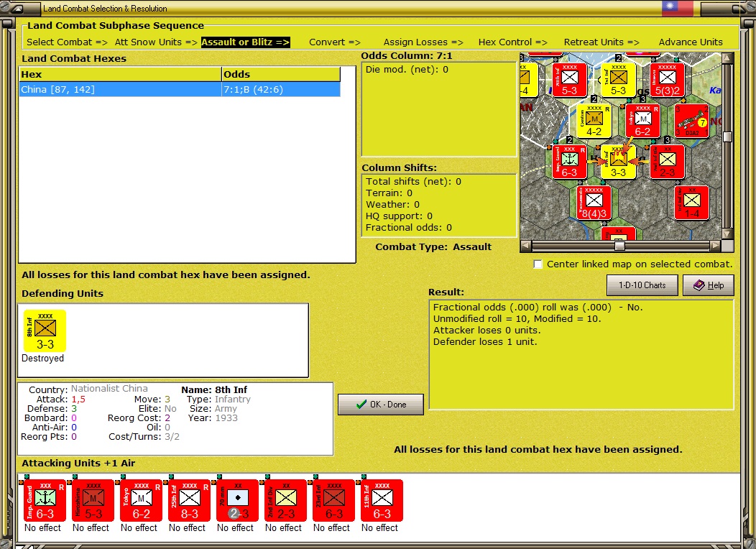Click the 'Name: 8th Inf' unit detail
Viewport: 756px width, 549px height.
pos(214,389)
